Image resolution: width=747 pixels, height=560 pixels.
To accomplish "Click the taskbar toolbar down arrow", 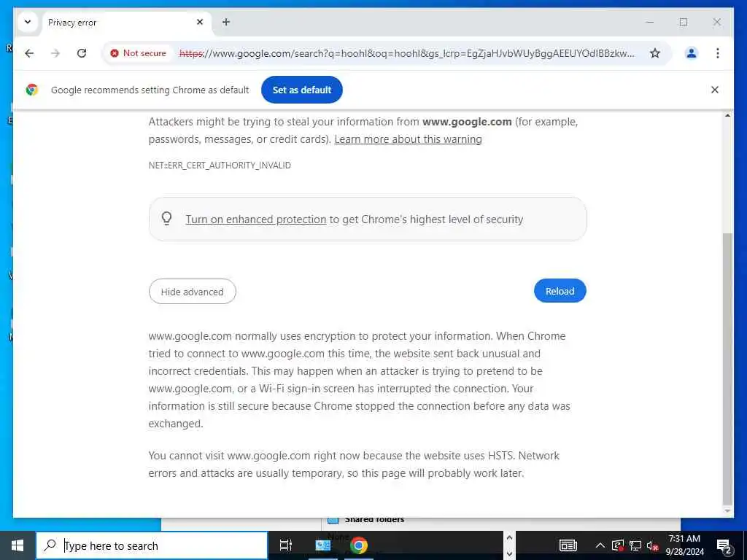I will [508, 554].
